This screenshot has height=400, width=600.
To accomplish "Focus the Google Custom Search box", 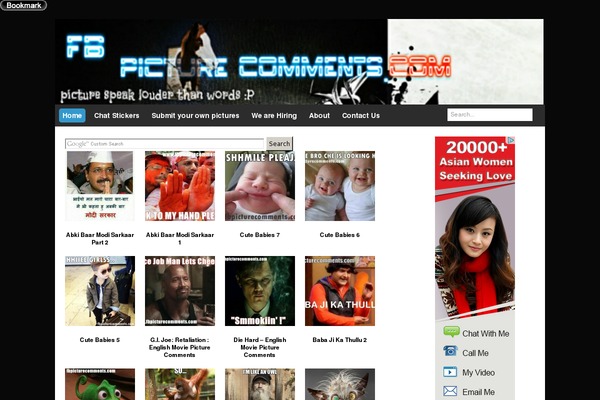I will (x=165, y=144).
